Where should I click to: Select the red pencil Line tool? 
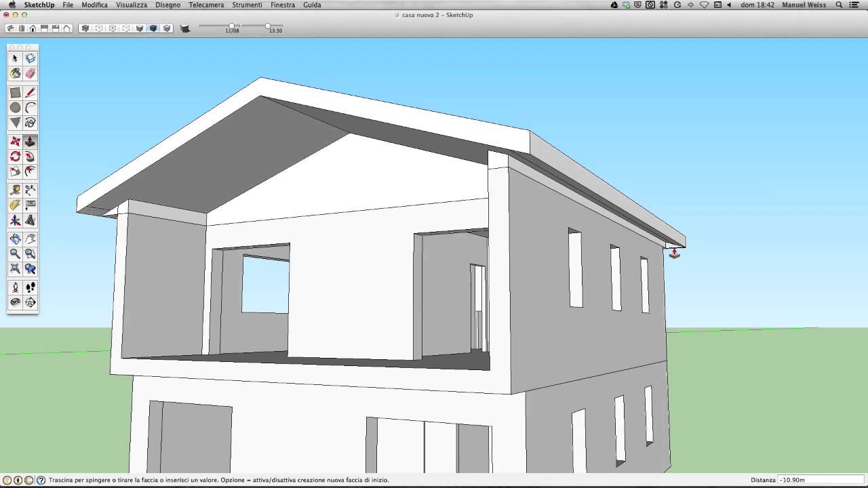tap(31, 93)
